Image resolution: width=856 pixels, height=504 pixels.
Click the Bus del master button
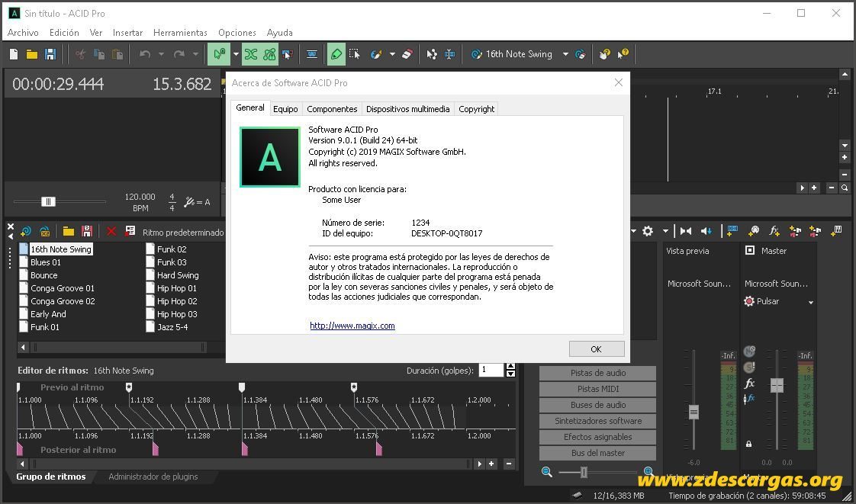(x=598, y=453)
